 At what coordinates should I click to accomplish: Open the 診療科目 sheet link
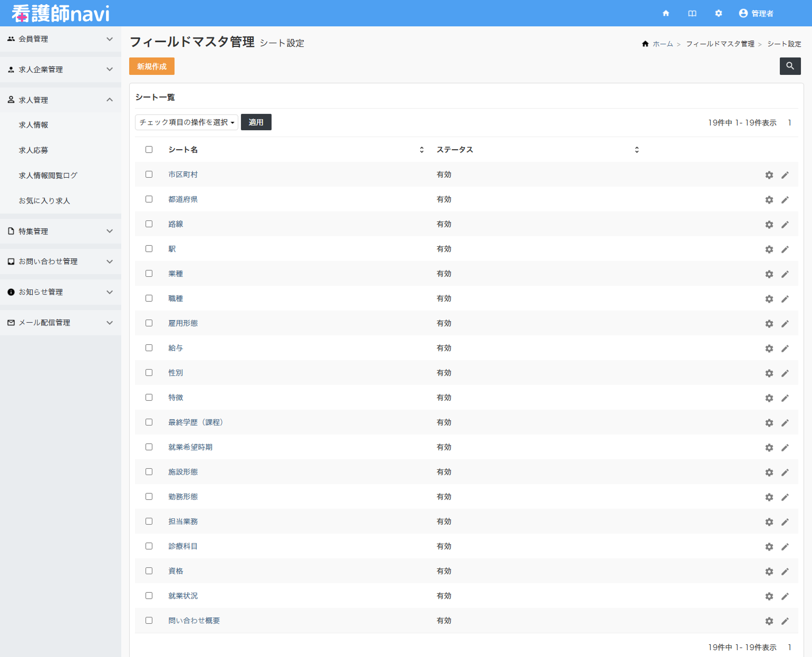point(183,546)
